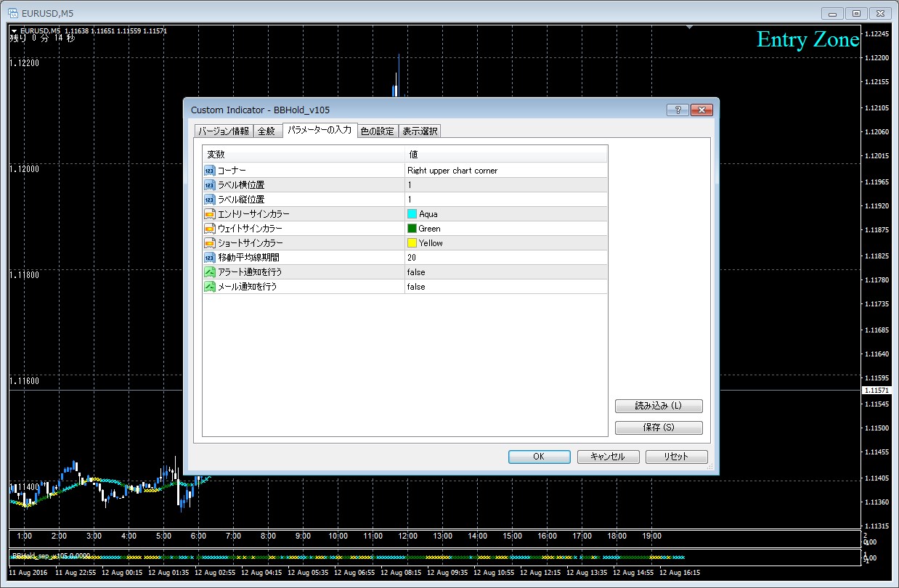Click the 読み込み (L) button
The width and height of the screenshot is (899, 588).
(659, 406)
